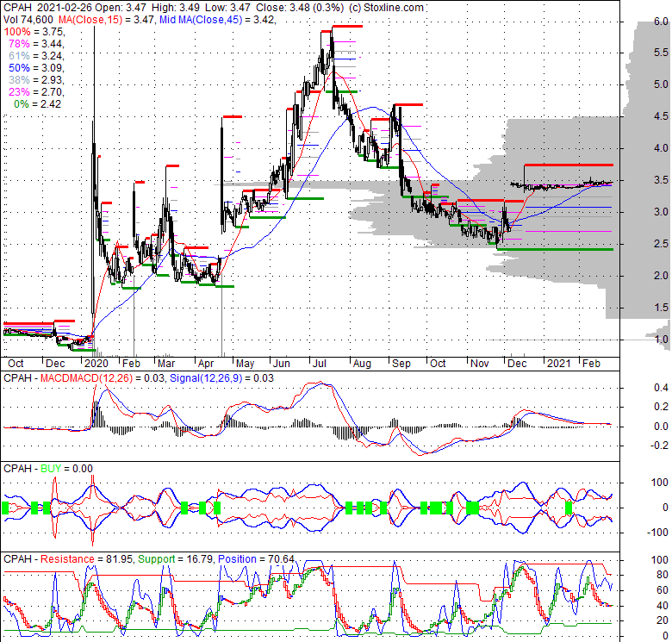Click the 4.5 price axis label
This screenshot has height=642, width=672.
[661, 116]
